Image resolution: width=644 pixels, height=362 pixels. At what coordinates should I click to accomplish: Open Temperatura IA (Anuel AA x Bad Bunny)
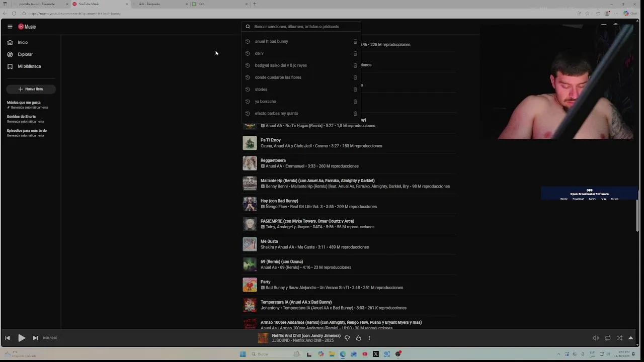click(296, 302)
